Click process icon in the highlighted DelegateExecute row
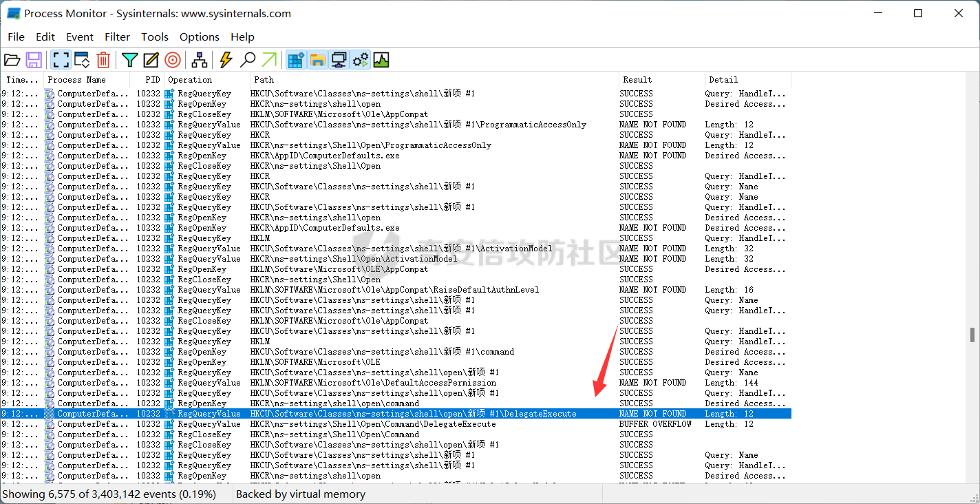This screenshot has width=980, height=504. (50, 414)
